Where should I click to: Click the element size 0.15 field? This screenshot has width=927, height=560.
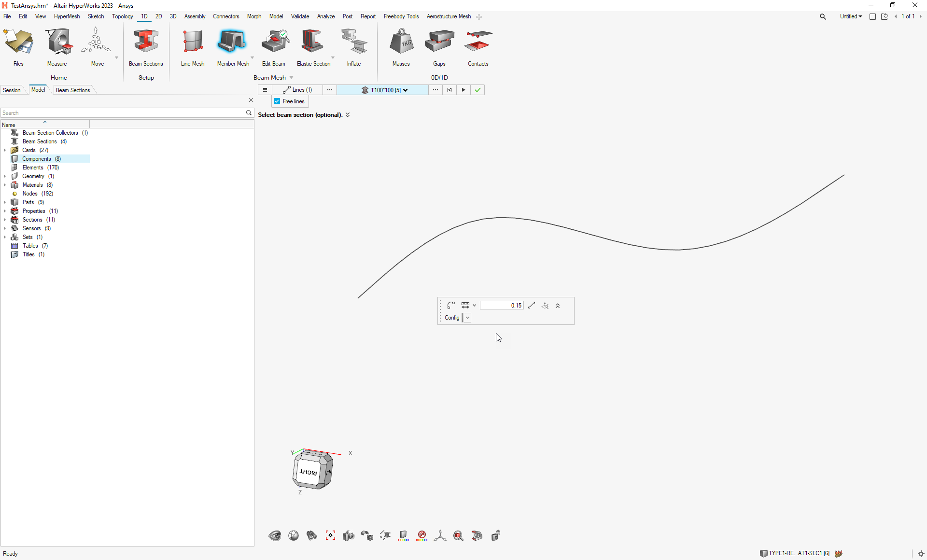(x=502, y=306)
